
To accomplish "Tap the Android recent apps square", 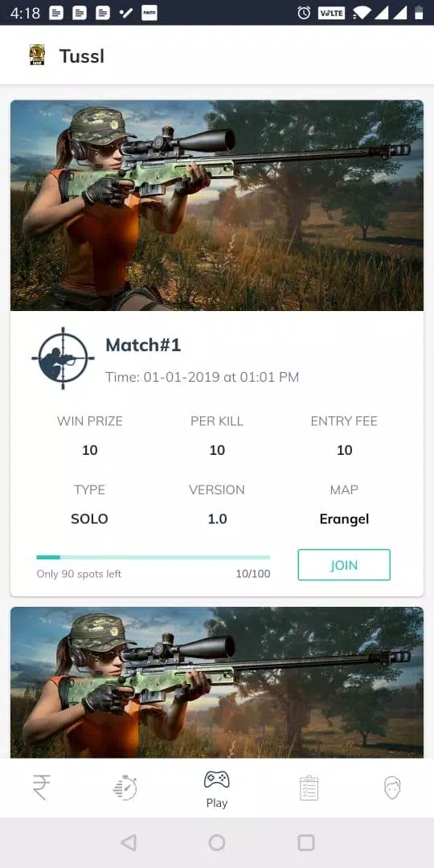I will click(x=306, y=842).
